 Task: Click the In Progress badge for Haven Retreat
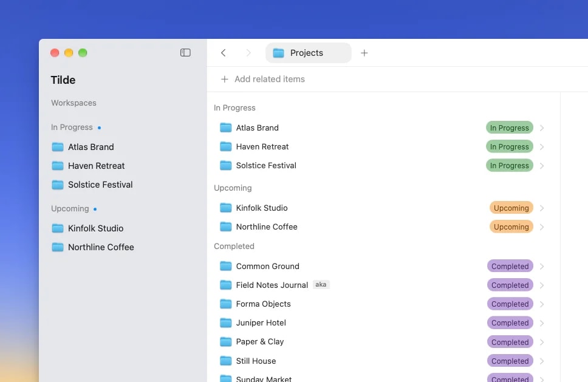pyautogui.click(x=509, y=146)
